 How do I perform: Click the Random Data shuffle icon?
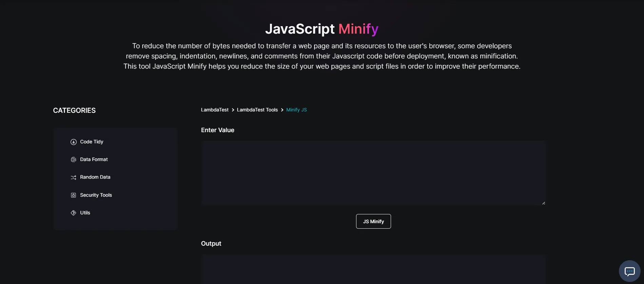point(73,177)
